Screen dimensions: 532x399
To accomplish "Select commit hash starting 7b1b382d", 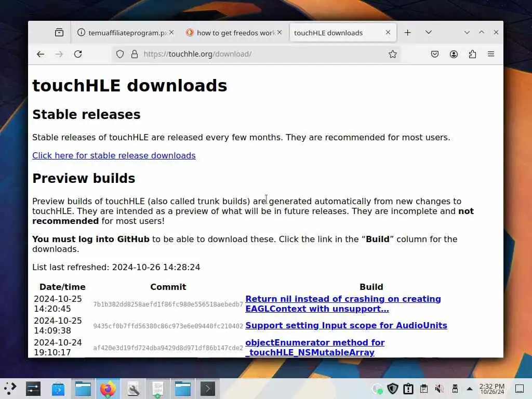I will tap(168, 304).
